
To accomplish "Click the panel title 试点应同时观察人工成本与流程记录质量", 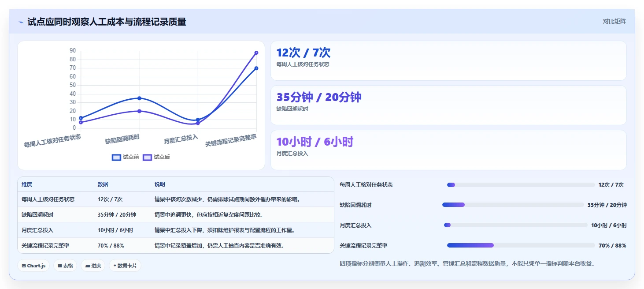I will 107,22.
